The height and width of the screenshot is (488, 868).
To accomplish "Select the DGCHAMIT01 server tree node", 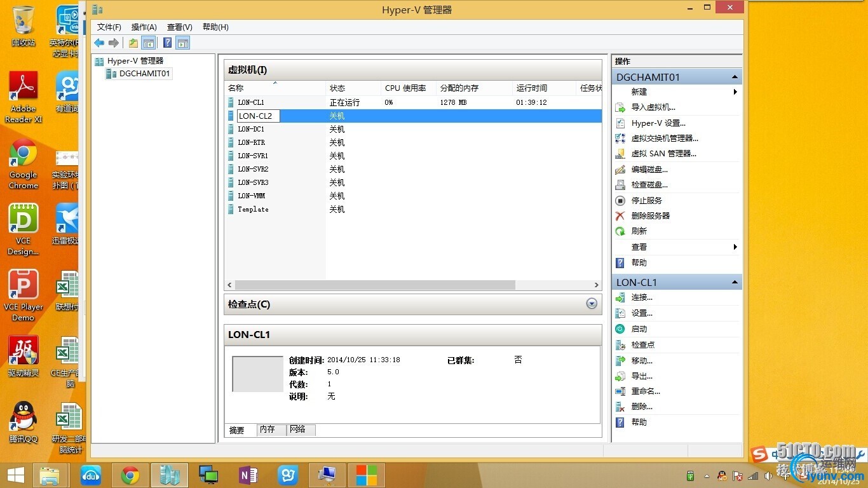I will click(144, 74).
